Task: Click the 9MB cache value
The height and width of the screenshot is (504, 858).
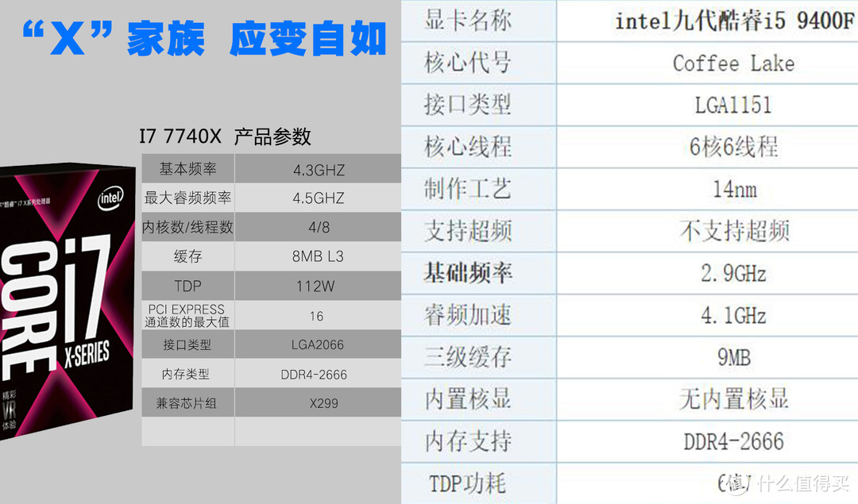Action: [734, 357]
